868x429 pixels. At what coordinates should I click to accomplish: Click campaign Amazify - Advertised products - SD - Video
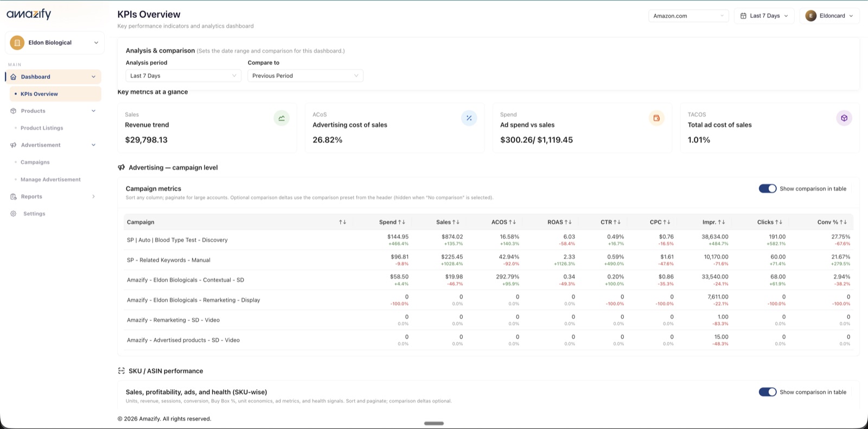(183, 340)
